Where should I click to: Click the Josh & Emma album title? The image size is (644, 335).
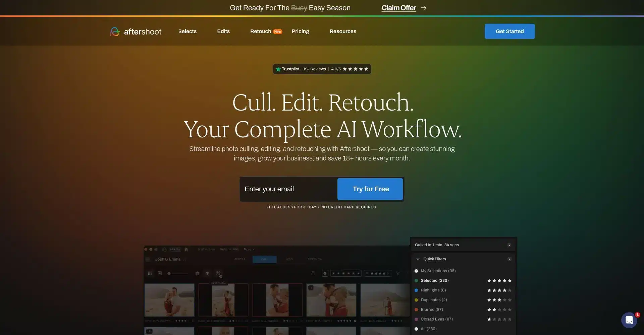tap(168, 259)
